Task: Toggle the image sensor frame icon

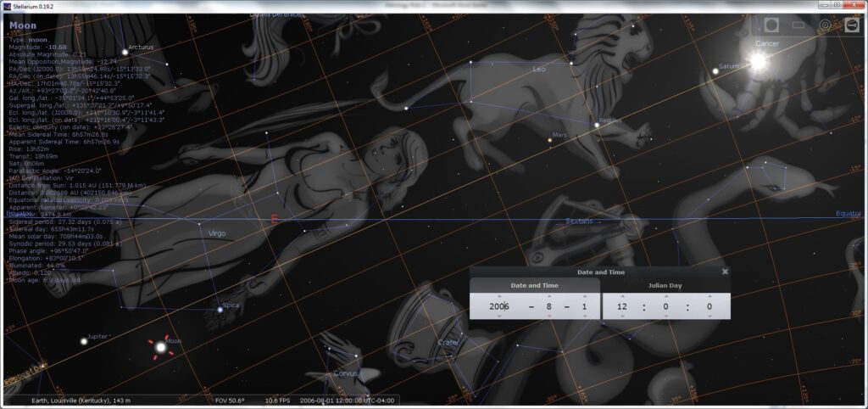Action: coord(798,25)
